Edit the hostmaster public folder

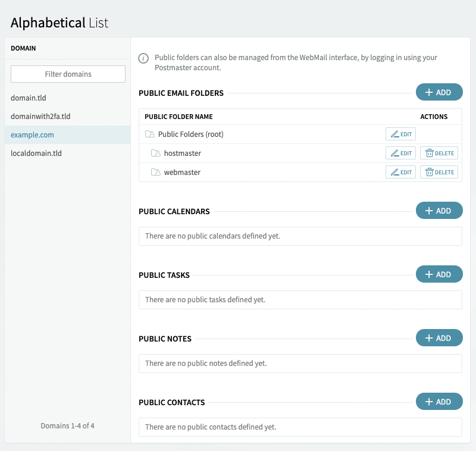click(400, 153)
